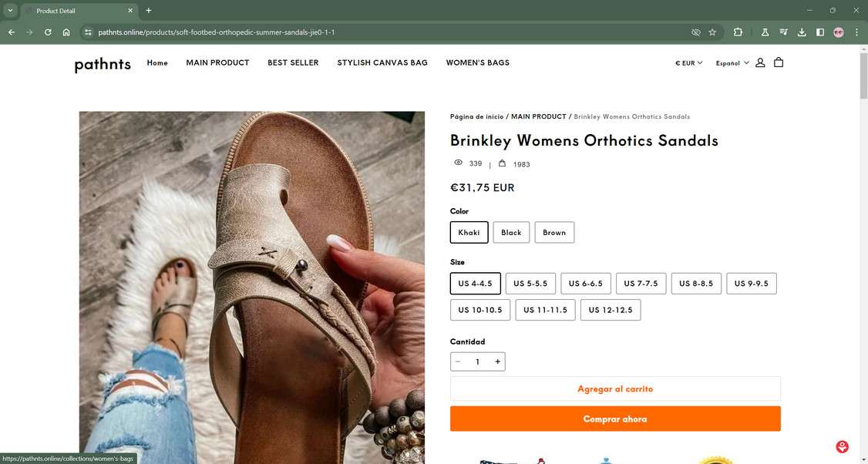Select the Brown color option
The height and width of the screenshot is (464, 868).
click(554, 232)
